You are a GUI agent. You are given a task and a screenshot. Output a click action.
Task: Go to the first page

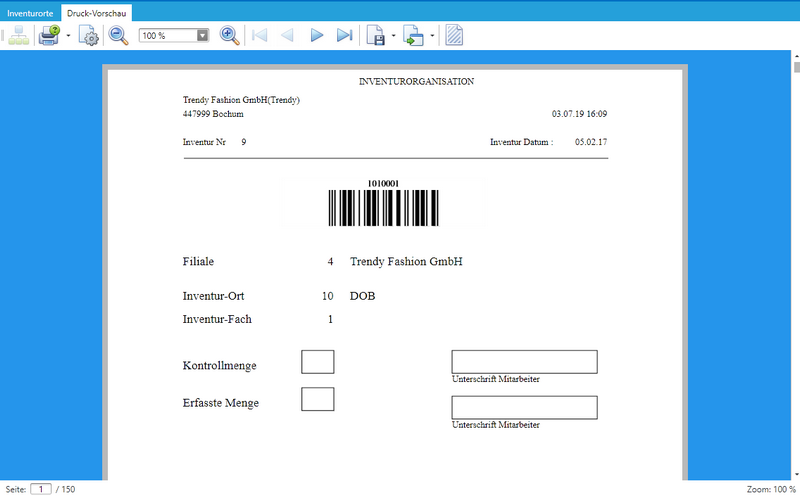click(260, 35)
